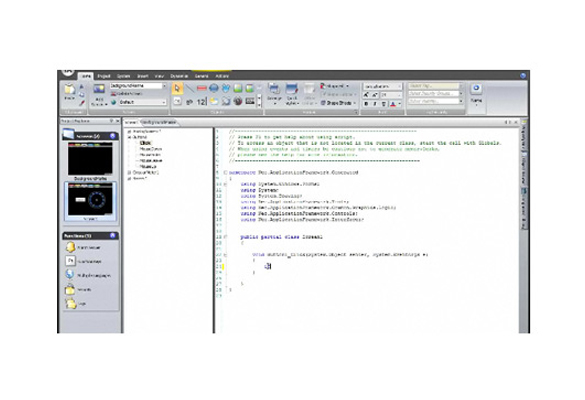This screenshot has width=585, height=400.
Task: Select the arrow pointer tool in ribbon
Action: pyautogui.click(x=177, y=88)
